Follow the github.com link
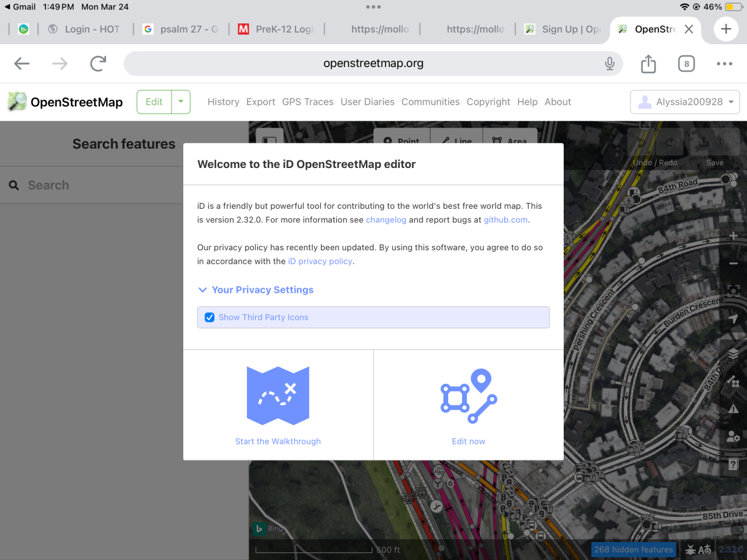This screenshot has width=747, height=560. (x=506, y=220)
